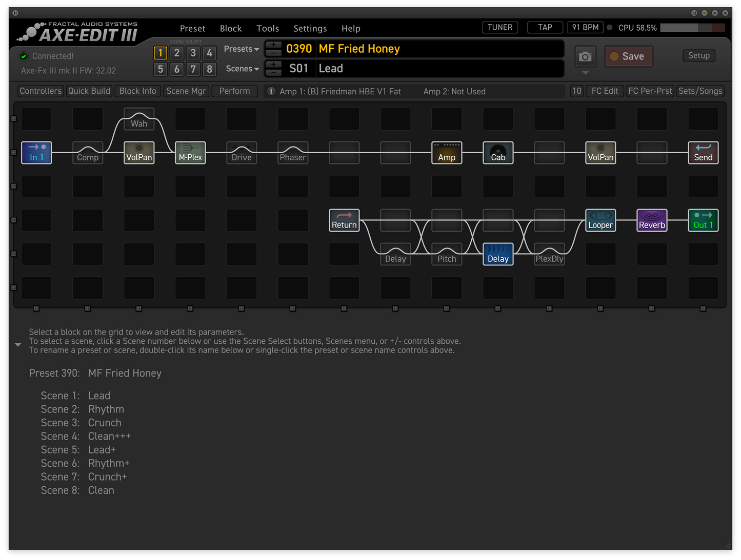Screen dimensions: 741x560
Task: Select the Phaser block
Action: pyautogui.click(x=293, y=153)
